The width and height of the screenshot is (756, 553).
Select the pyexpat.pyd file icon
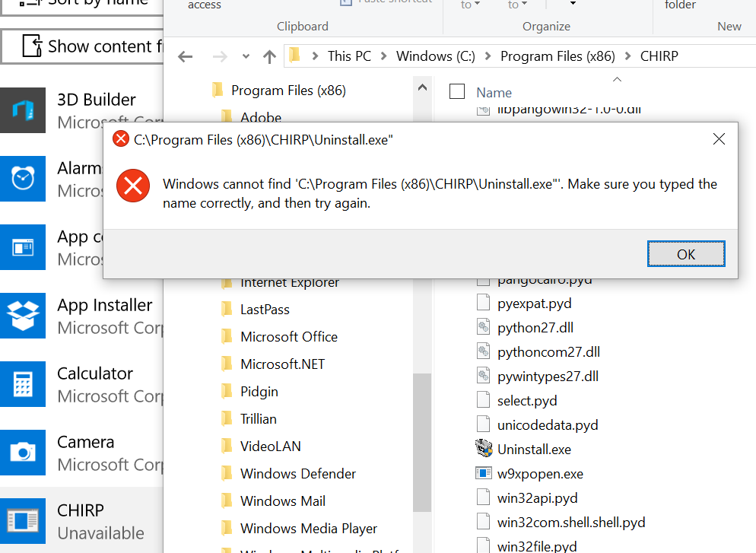point(483,303)
